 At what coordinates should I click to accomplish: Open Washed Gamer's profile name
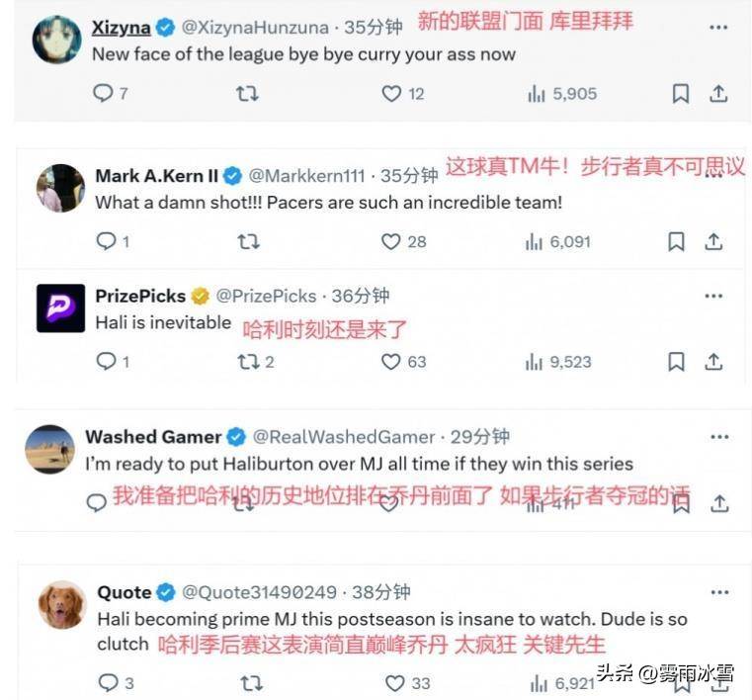pos(153,437)
